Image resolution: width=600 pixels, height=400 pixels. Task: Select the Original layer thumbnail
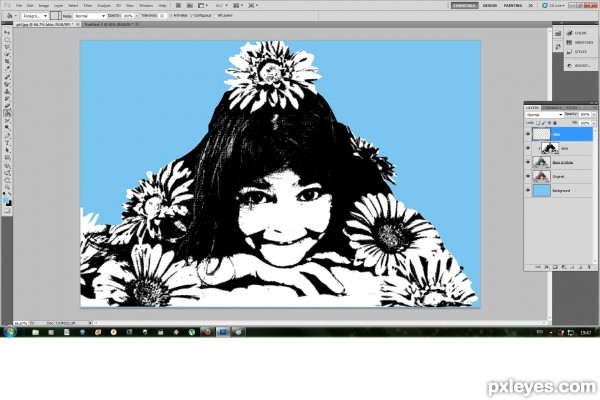coord(541,176)
